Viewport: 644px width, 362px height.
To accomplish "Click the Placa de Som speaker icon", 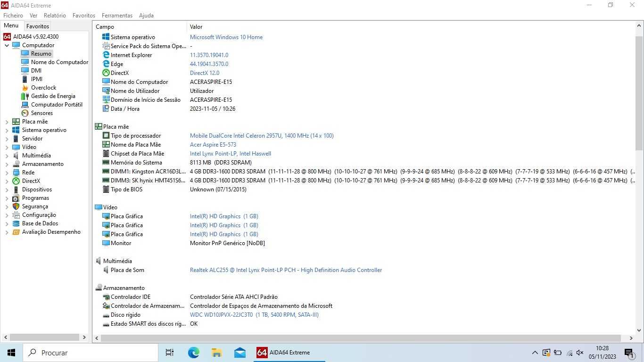I will coord(106,270).
